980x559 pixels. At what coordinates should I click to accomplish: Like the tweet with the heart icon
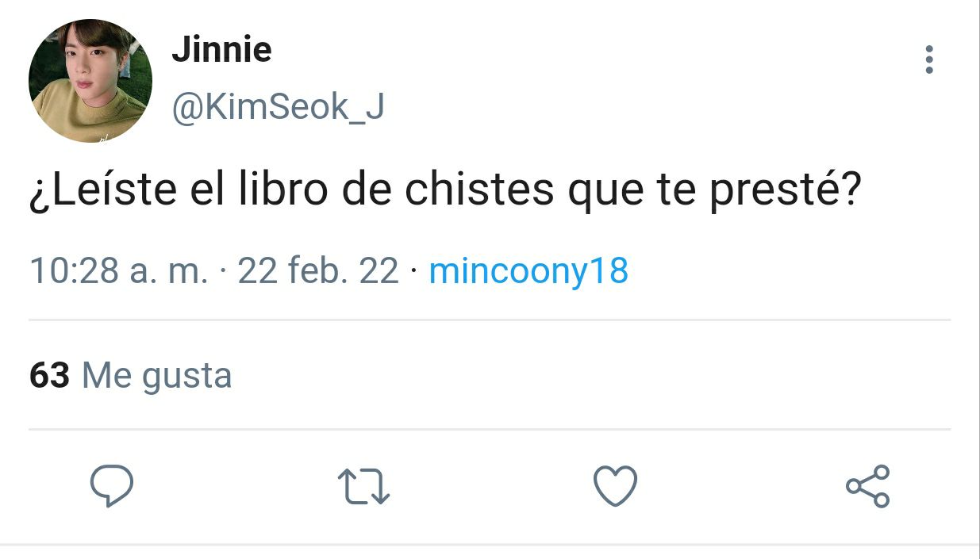[616, 485]
